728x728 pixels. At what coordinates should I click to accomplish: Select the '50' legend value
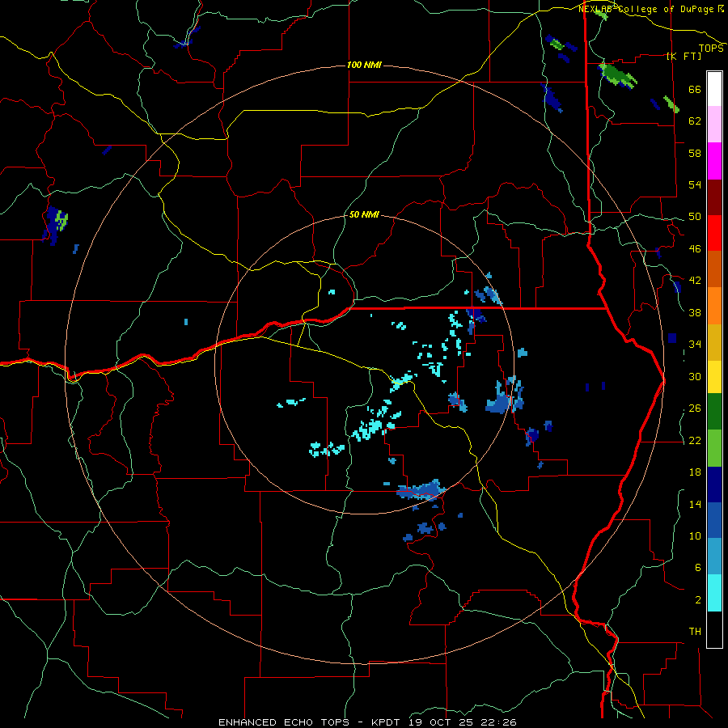tap(695, 217)
